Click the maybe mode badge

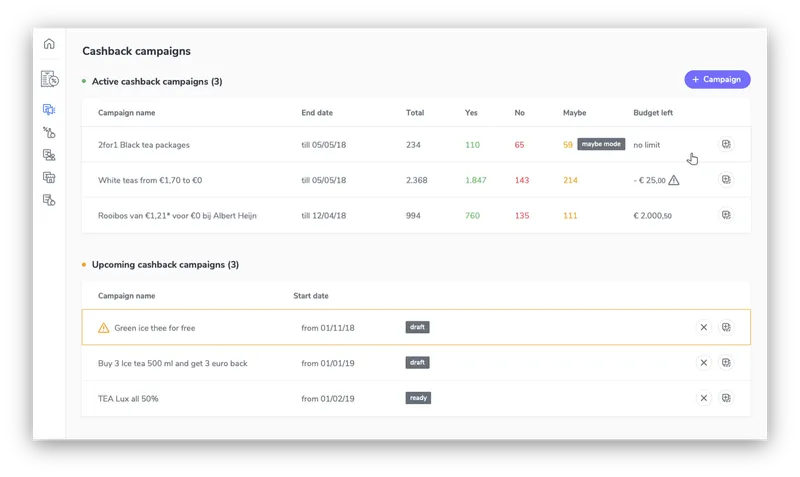(x=601, y=144)
